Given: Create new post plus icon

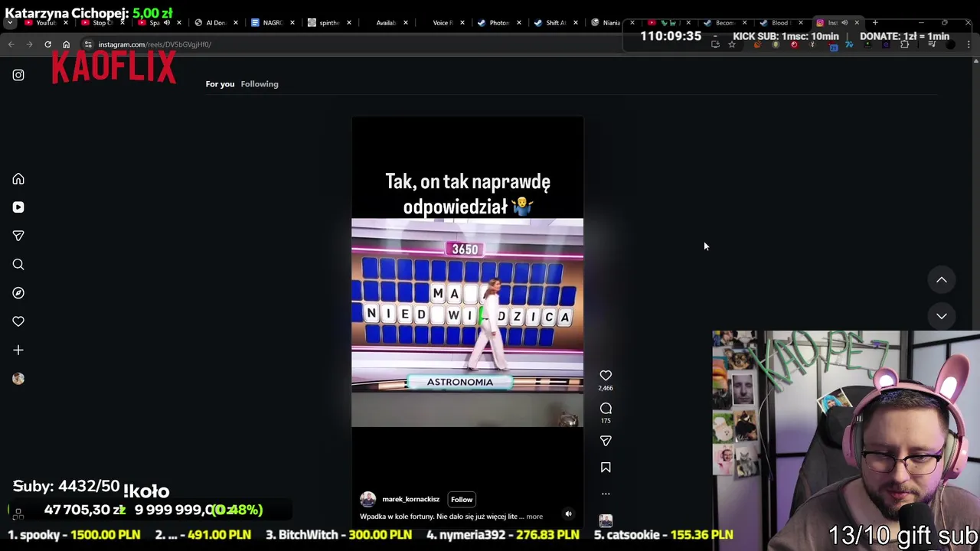Looking at the screenshot, I should click(18, 350).
